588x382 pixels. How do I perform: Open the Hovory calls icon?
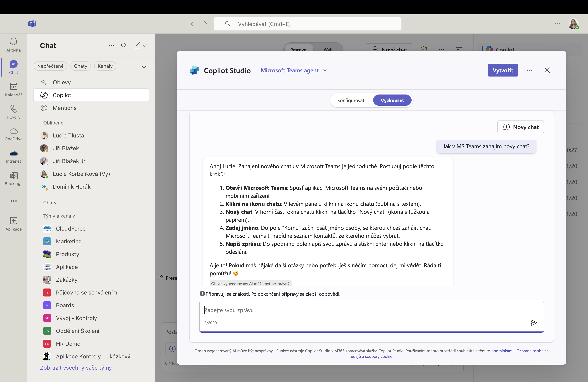(13, 112)
